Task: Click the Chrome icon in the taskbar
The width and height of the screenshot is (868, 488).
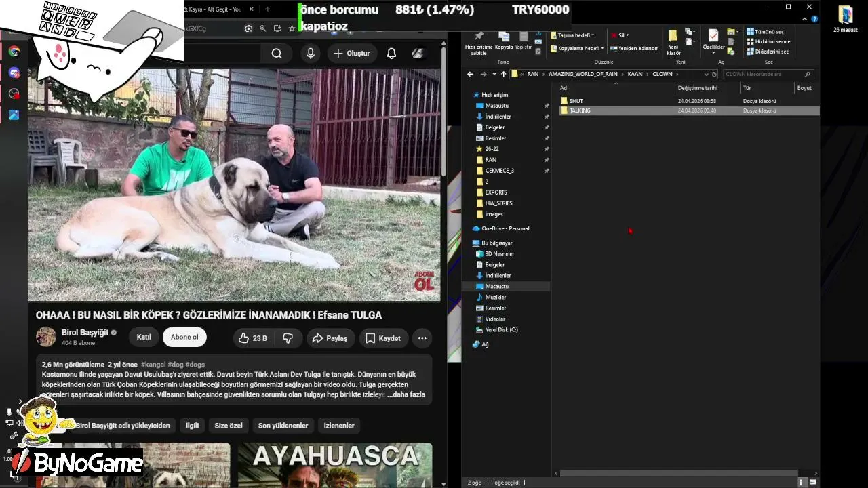Action: [x=14, y=52]
